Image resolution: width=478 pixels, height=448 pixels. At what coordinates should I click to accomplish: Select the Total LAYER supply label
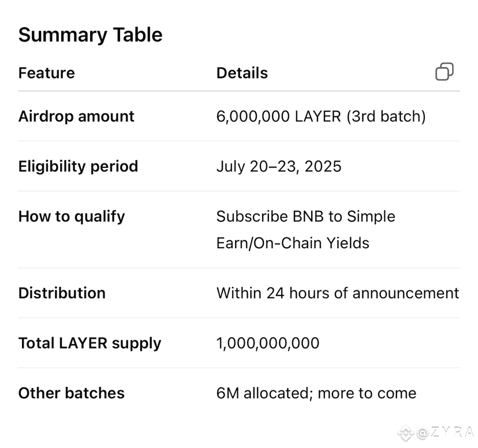[89, 343]
